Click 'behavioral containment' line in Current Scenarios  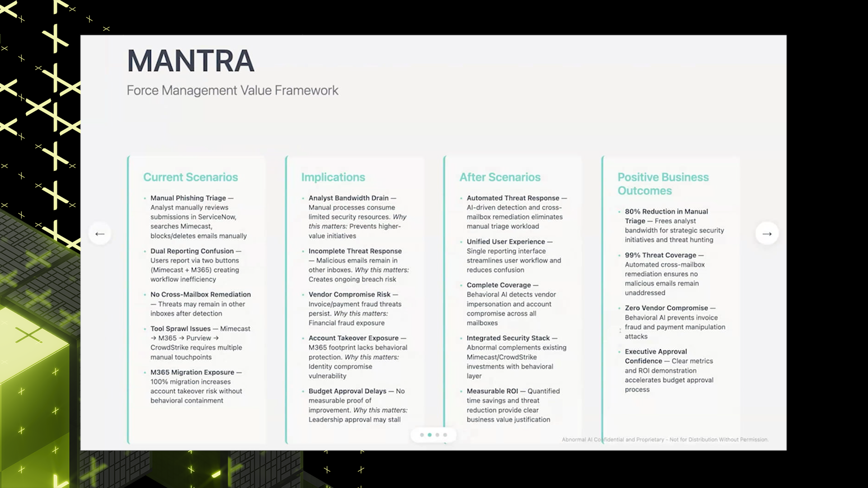tap(187, 400)
